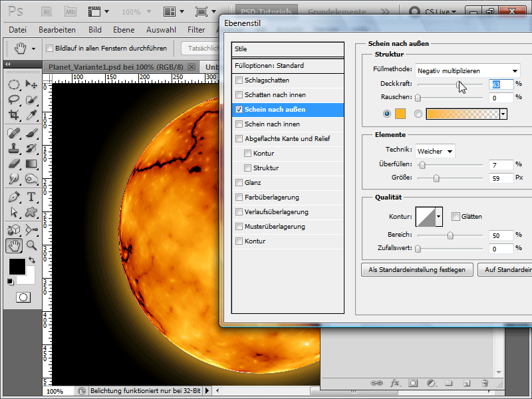Select the History Brush tool
This screenshot has width=532, height=399.
[31, 148]
